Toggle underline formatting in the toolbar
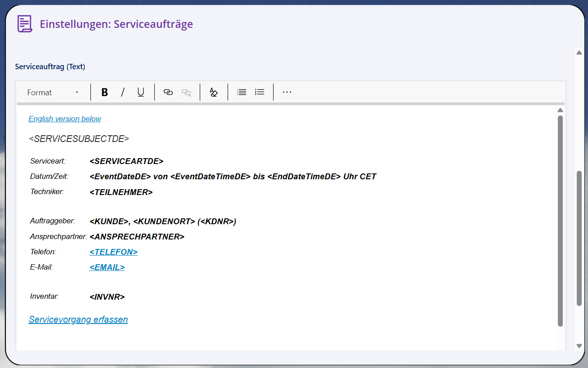 click(x=141, y=93)
